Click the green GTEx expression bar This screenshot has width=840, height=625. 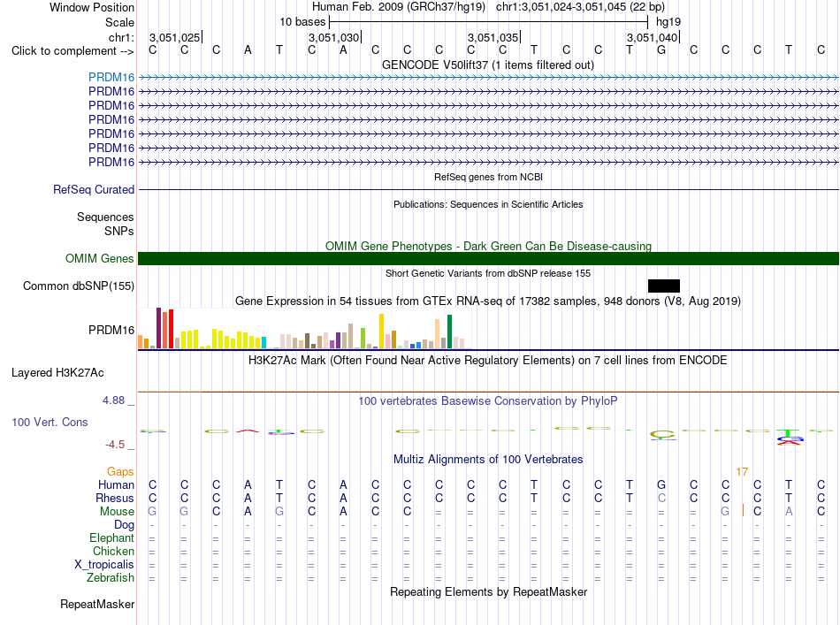click(449, 332)
